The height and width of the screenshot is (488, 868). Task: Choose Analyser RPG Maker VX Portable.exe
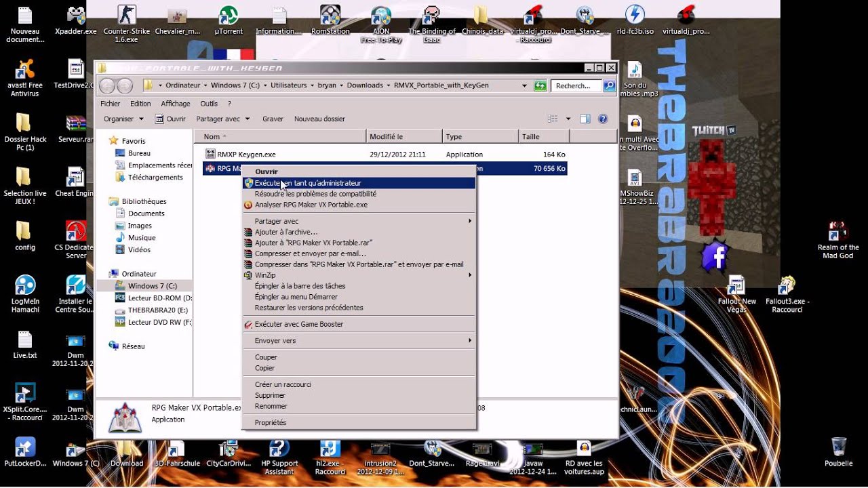359,205
